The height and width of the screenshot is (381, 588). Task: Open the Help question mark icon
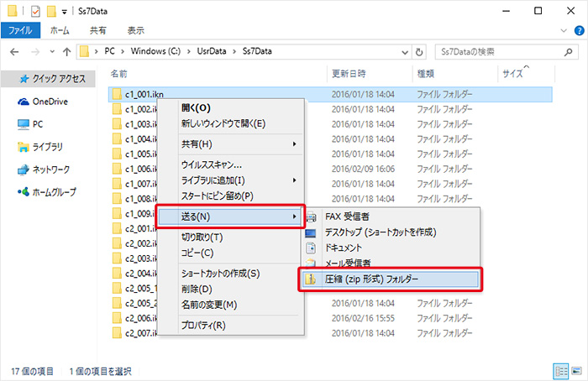coord(579,31)
